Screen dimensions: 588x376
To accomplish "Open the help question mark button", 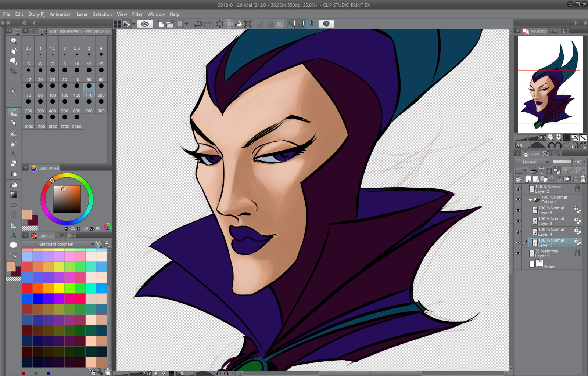I will point(326,24).
